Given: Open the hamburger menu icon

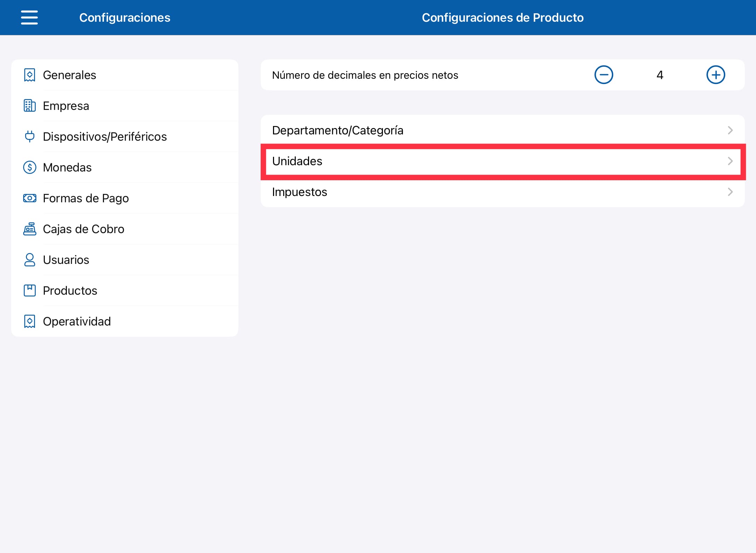Looking at the screenshot, I should [29, 17].
